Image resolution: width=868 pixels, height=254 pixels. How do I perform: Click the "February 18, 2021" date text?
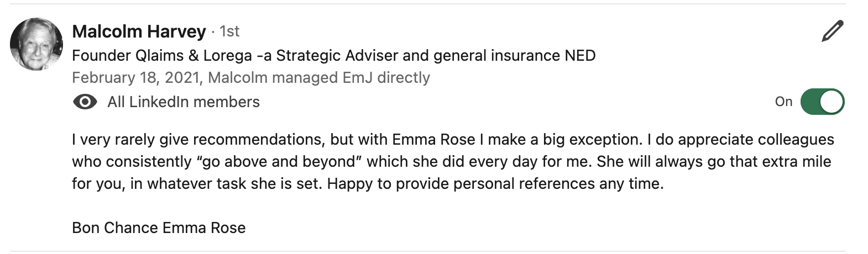(x=135, y=78)
